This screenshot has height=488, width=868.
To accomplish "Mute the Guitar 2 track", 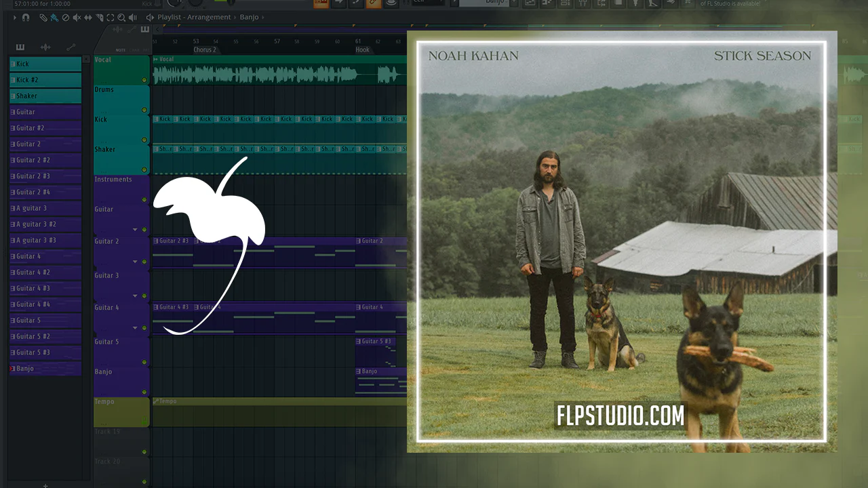I will click(x=144, y=262).
